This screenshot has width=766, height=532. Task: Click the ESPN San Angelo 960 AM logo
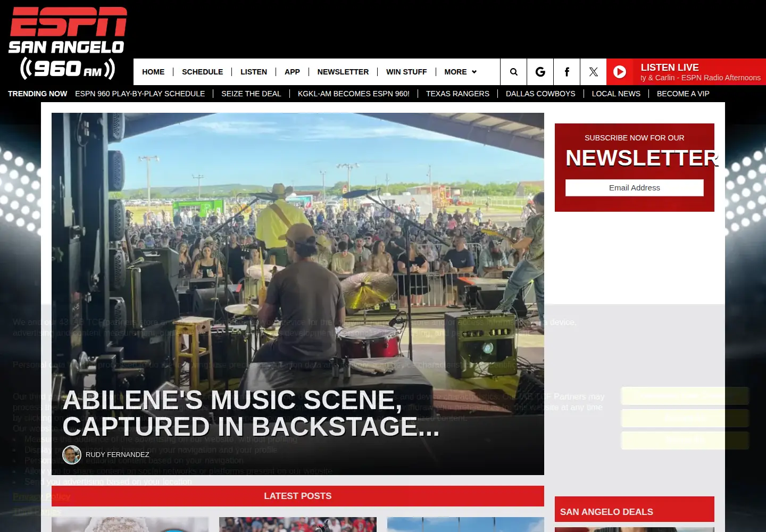point(68,43)
